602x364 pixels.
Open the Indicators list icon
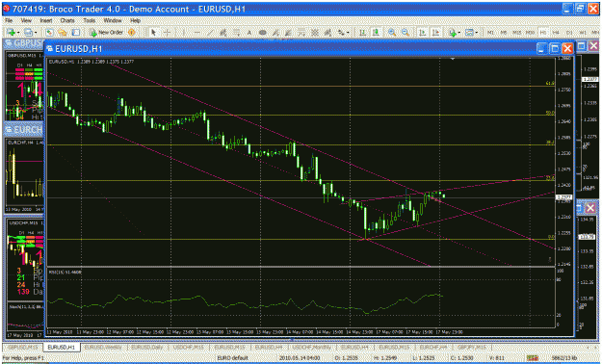click(453, 33)
